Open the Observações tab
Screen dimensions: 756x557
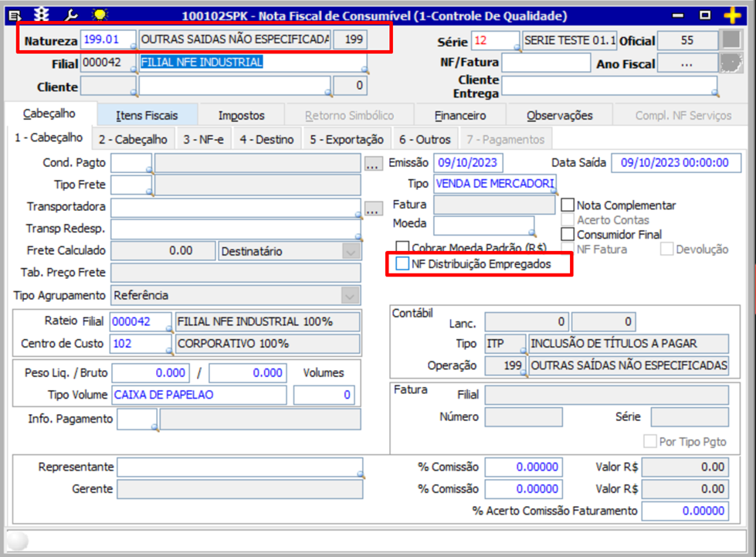click(559, 116)
